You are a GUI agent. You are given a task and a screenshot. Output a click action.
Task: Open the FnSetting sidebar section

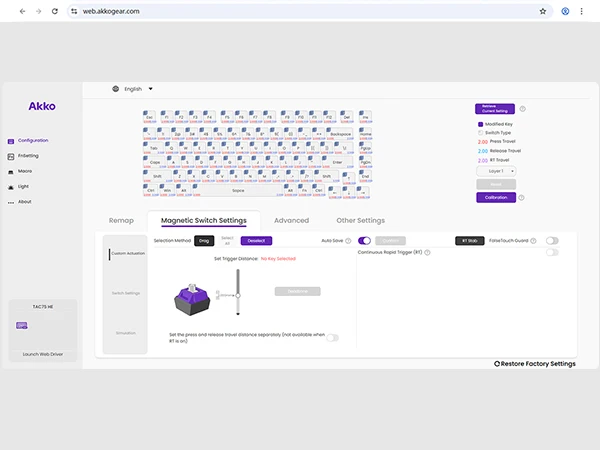(x=23, y=156)
